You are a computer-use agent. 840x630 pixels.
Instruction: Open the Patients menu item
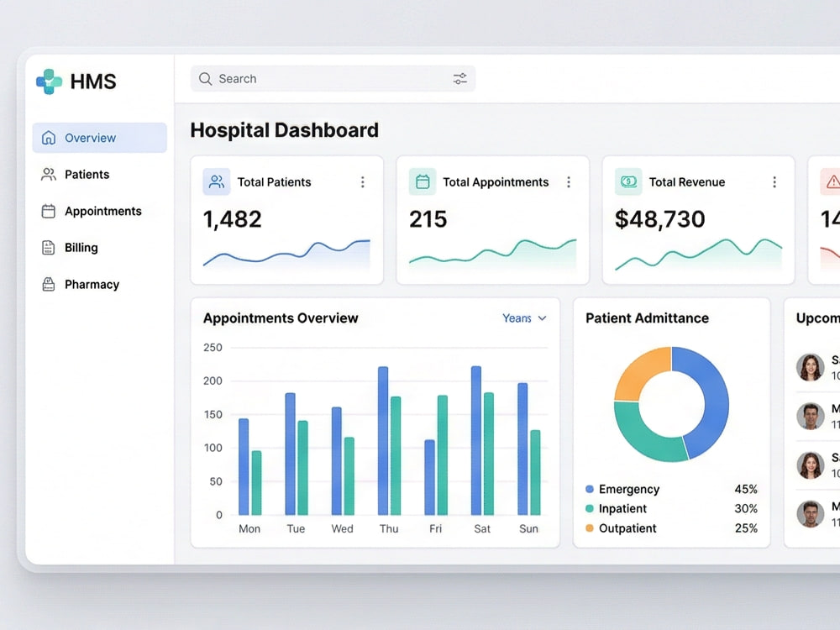point(100,174)
